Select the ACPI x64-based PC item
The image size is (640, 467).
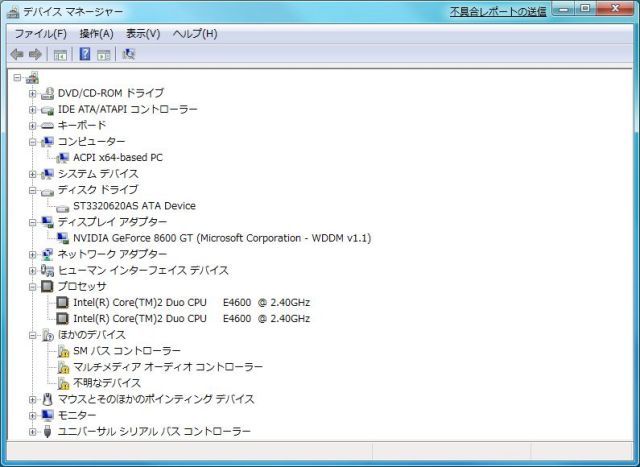click(x=118, y=158)
